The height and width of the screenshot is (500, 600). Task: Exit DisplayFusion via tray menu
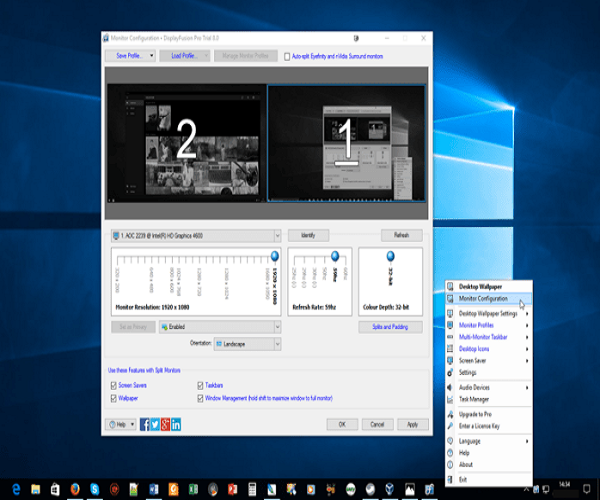coord(463,480)
